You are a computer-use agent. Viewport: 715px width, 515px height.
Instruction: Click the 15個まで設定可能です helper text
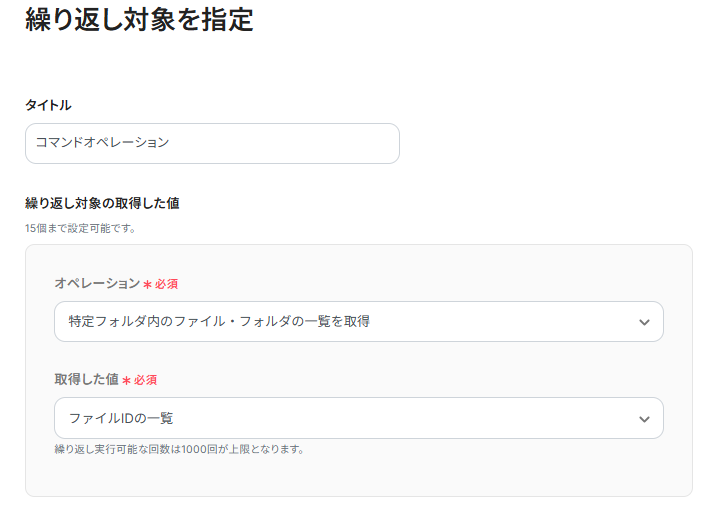click(80, 228)
